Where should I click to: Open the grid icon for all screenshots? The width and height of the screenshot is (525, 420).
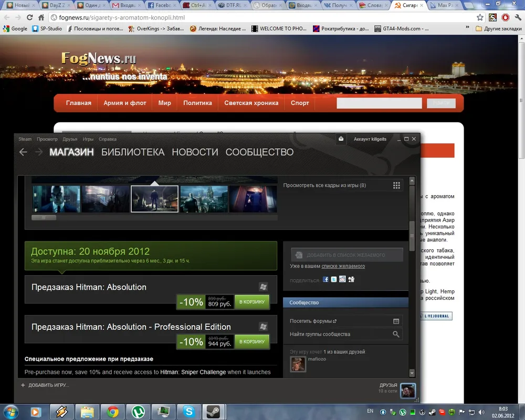click(x=396, y=185)
